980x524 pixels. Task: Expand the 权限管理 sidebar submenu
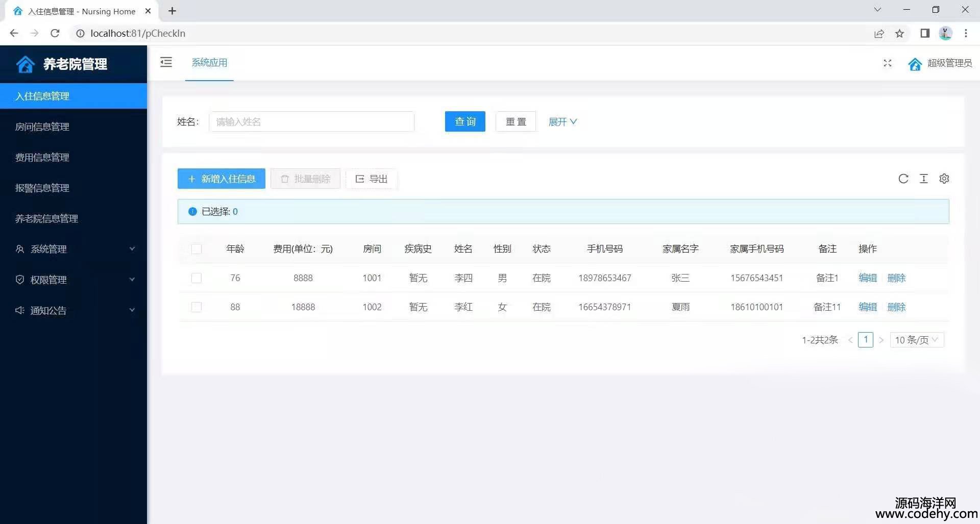point(73,280)
